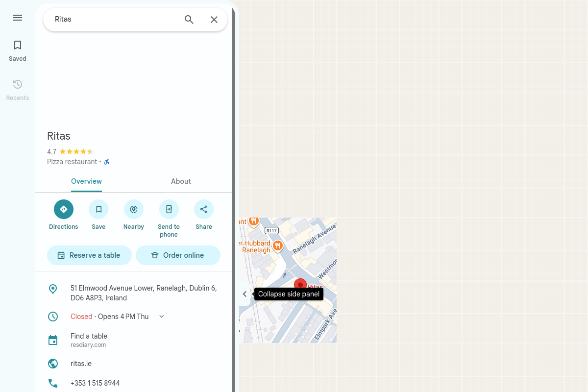The image size is (588, 392).
Task: Collapse the side panel arrow
Action: 245,294
